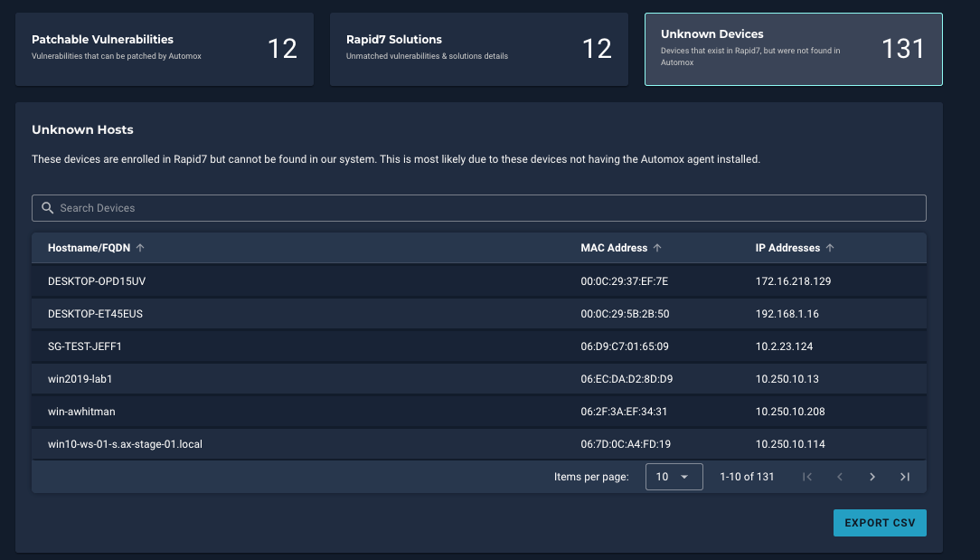The height and width of the screenshot is (560, 980).
Task: Sort by MAC Address arrow icon
Action: (x=657, y=248)
